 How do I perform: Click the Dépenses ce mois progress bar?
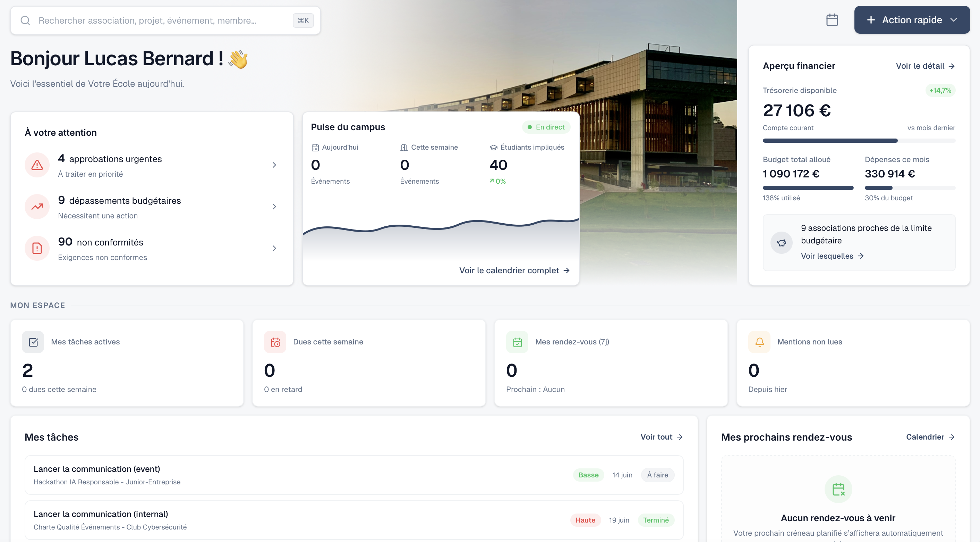coord(910,188)
